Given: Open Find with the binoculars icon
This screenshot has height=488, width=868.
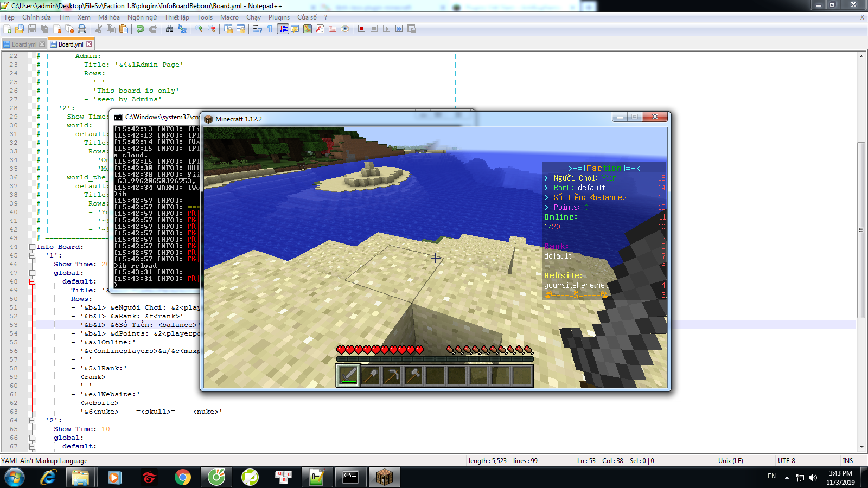Looking at the screenshot, I should pos(170,29).
